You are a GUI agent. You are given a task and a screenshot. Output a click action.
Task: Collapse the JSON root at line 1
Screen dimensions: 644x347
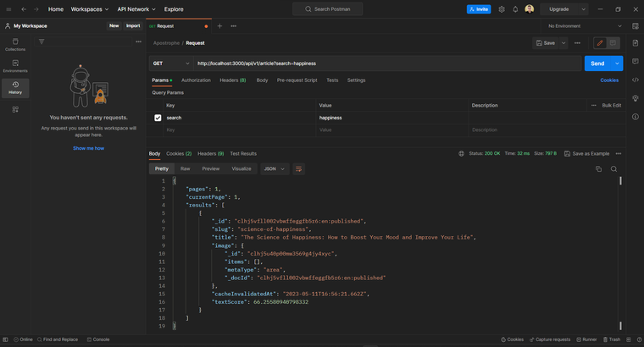tap(175, 181)
